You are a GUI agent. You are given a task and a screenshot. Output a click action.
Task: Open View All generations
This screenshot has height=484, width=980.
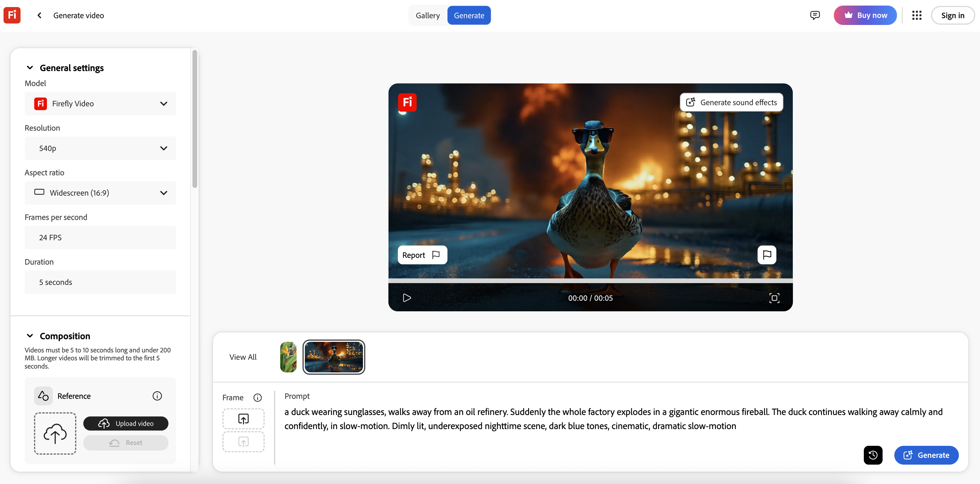click(x=243, y=357)
